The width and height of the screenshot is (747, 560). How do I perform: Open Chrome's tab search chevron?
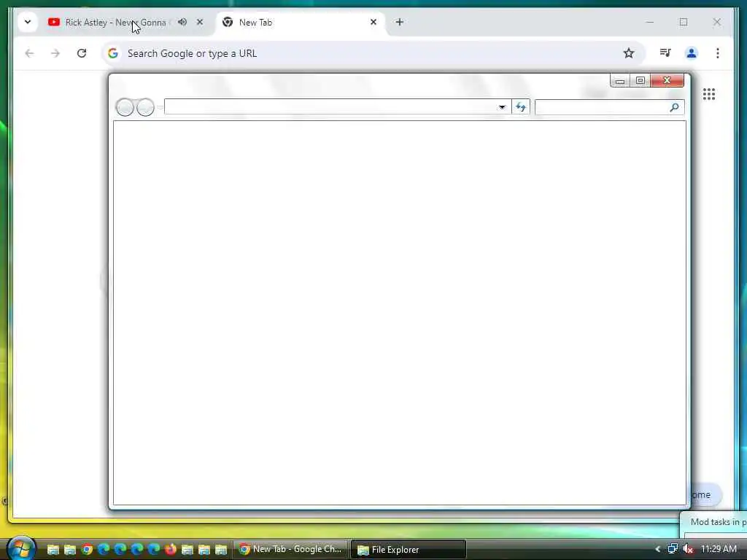point(28,22)
